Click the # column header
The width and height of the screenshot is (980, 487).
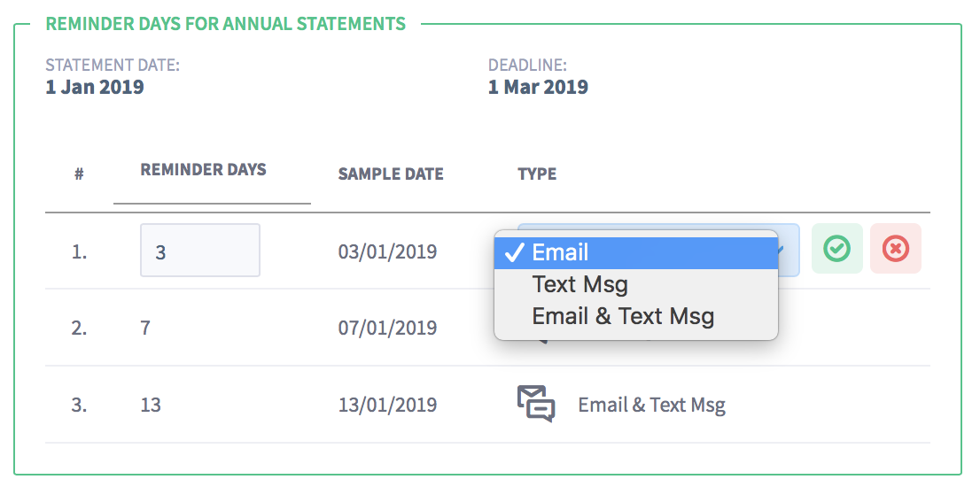coord(79,174)
